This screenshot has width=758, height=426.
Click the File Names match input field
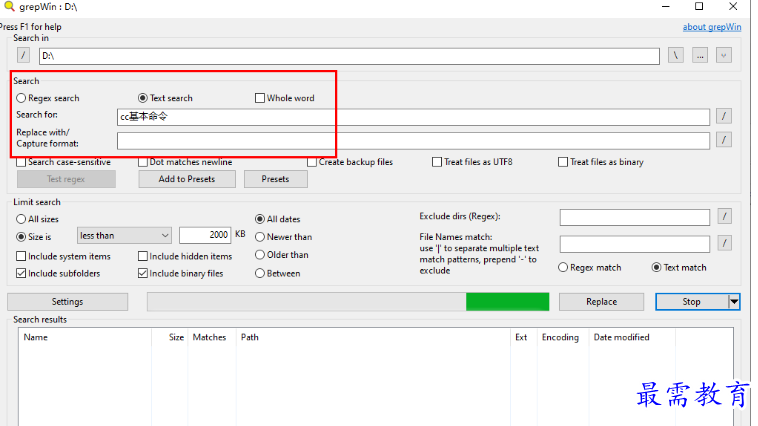click(x=635, y=244)
